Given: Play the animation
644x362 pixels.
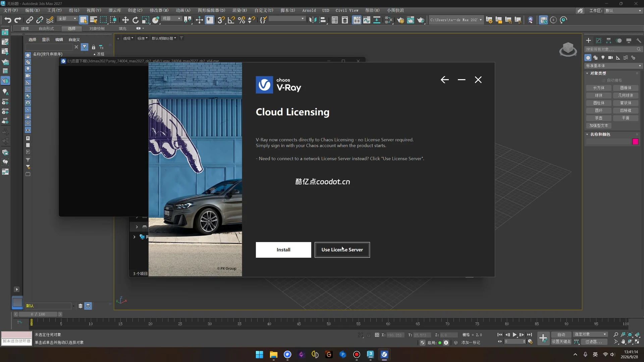Looking at the screenshot, I should [x=515, y=335].
